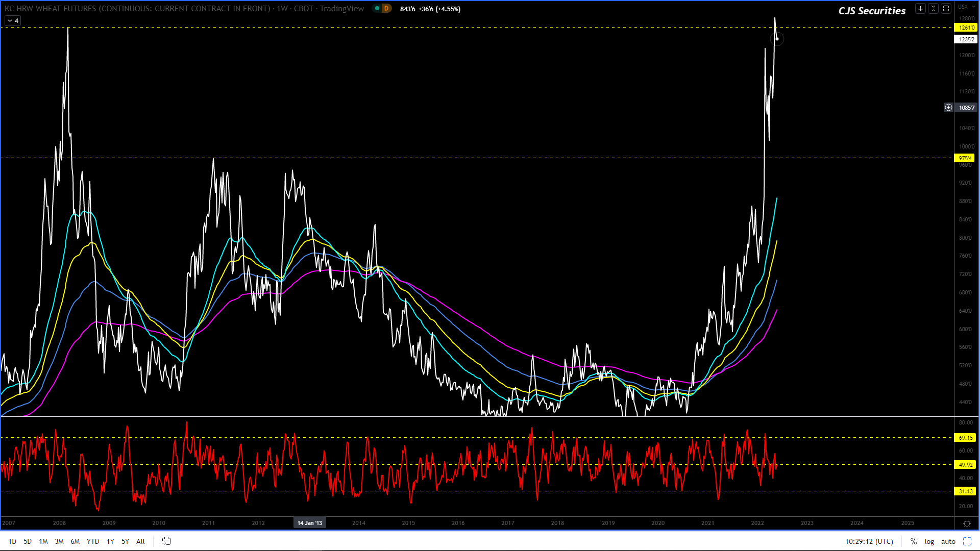Select the 5Y time range
This screenshot has height=551, width=980.
click(x=125, y=541)
